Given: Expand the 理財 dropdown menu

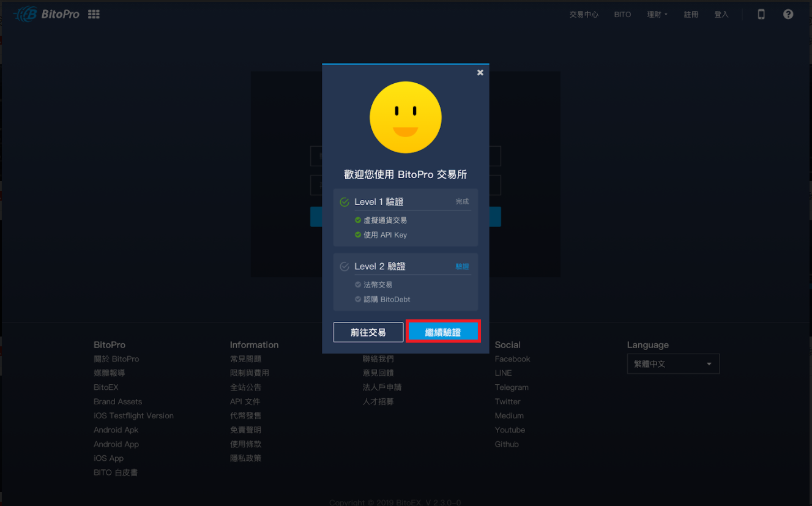Looking at the screenshot, I should [x=657, y=15].
